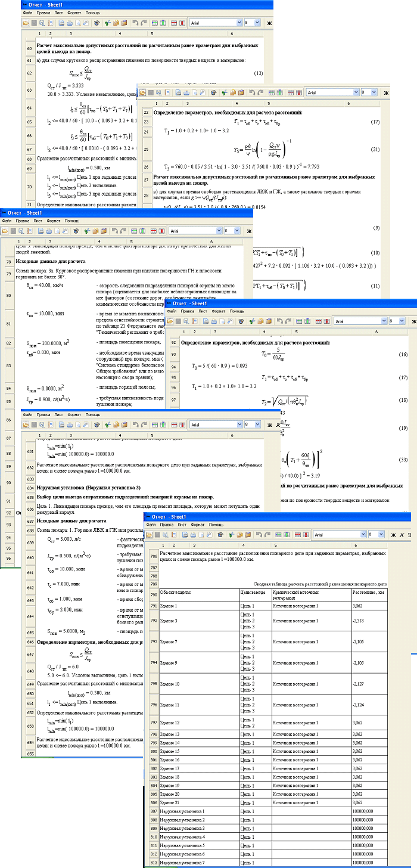This screenshot has width=417, height=868.
Task: Open the Arial font list in the bottom window
Action: click(362, 535)
